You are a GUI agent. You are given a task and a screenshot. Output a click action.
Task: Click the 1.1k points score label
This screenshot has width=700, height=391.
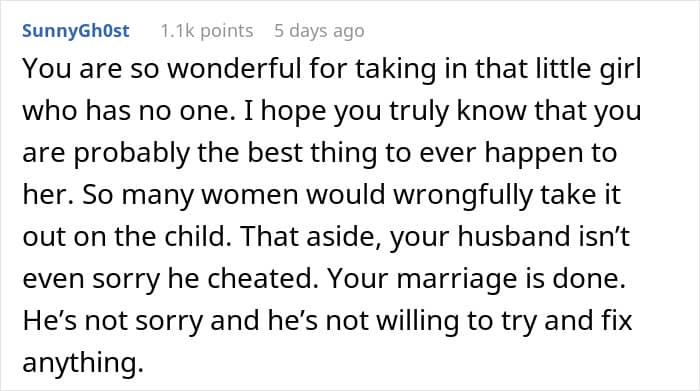point(207,31)
